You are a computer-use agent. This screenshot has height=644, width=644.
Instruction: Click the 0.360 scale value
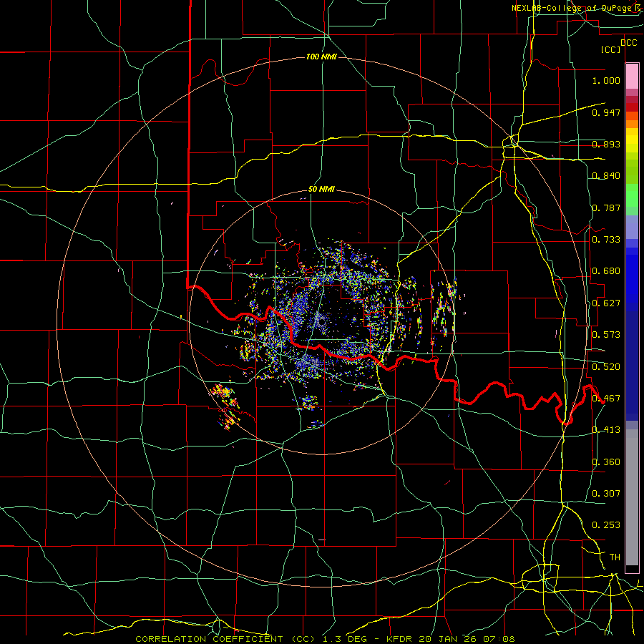point(606,462)
